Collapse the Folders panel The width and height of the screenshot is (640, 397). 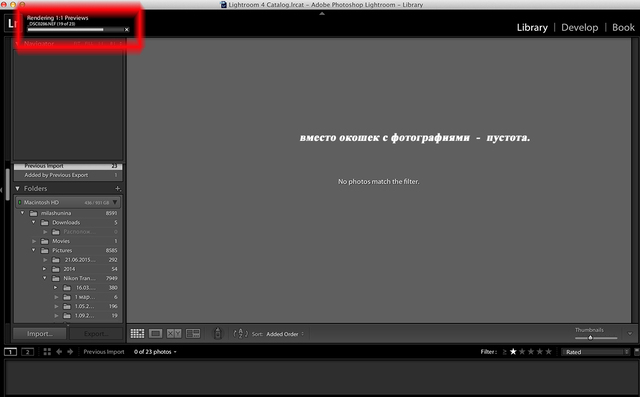[x=18, y=189]
